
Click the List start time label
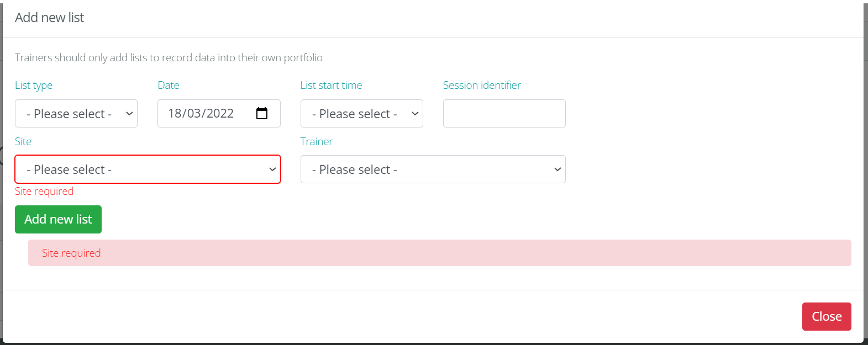[331, 86]
